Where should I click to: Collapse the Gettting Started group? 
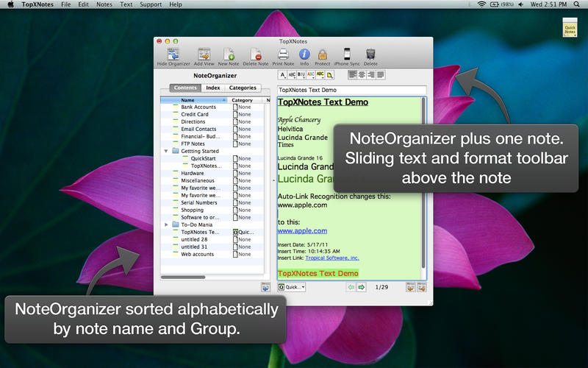166,151
